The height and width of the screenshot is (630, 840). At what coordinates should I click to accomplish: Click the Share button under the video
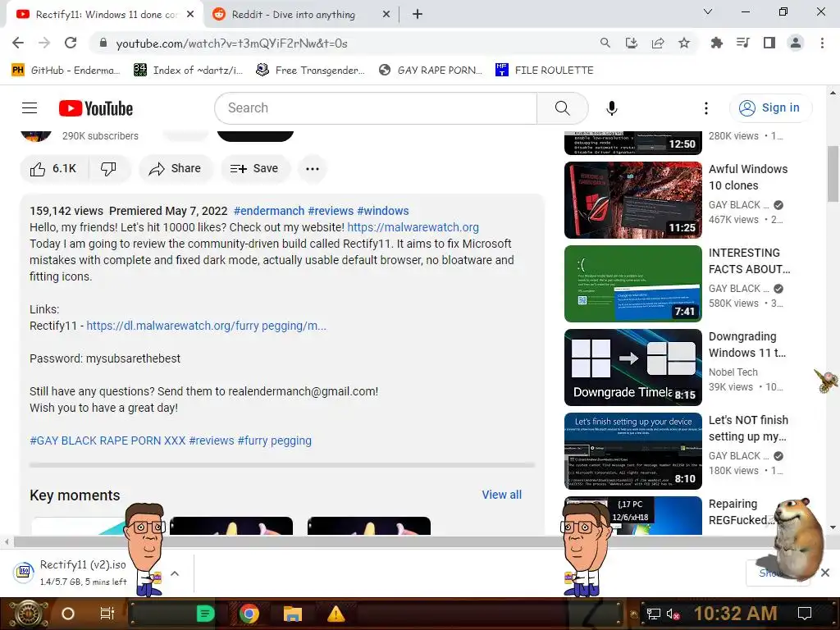(176, 169)
